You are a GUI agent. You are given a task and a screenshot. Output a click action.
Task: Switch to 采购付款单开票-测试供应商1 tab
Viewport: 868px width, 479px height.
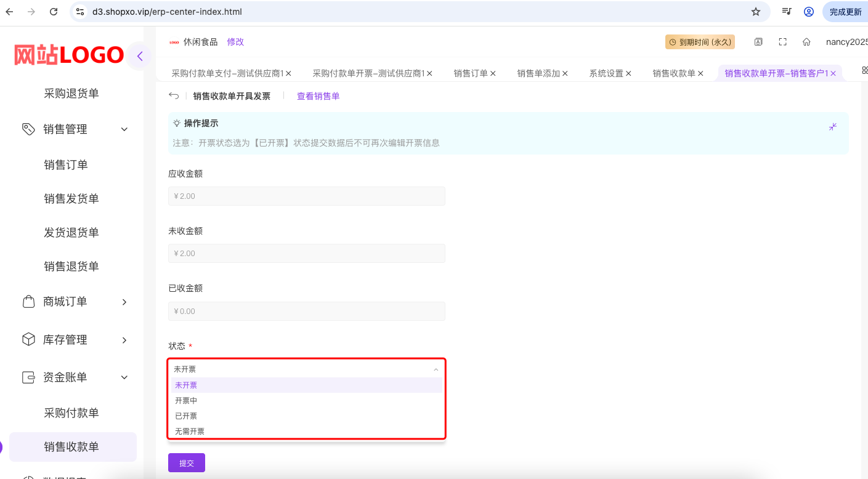pyautogui.click(x=368, y=73)
